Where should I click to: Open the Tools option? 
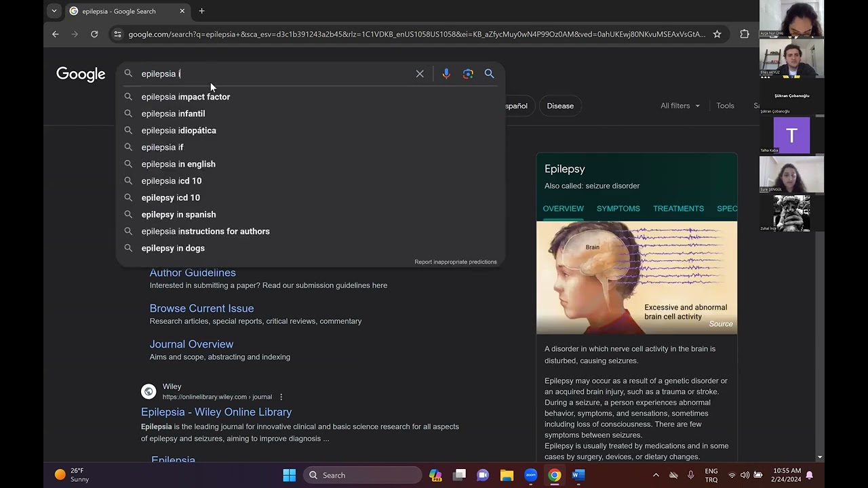tap(725, 106)
